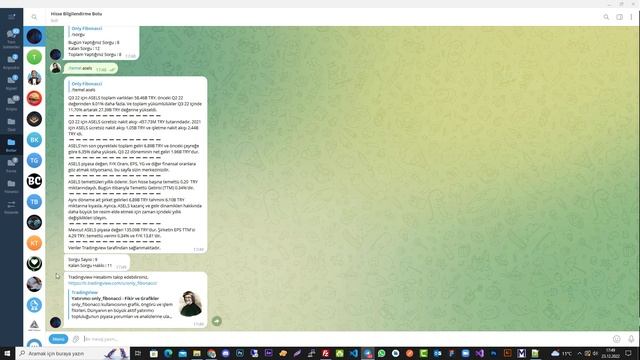Select the third folder in the sidebar
640x360 pixels.
(11, 82)
